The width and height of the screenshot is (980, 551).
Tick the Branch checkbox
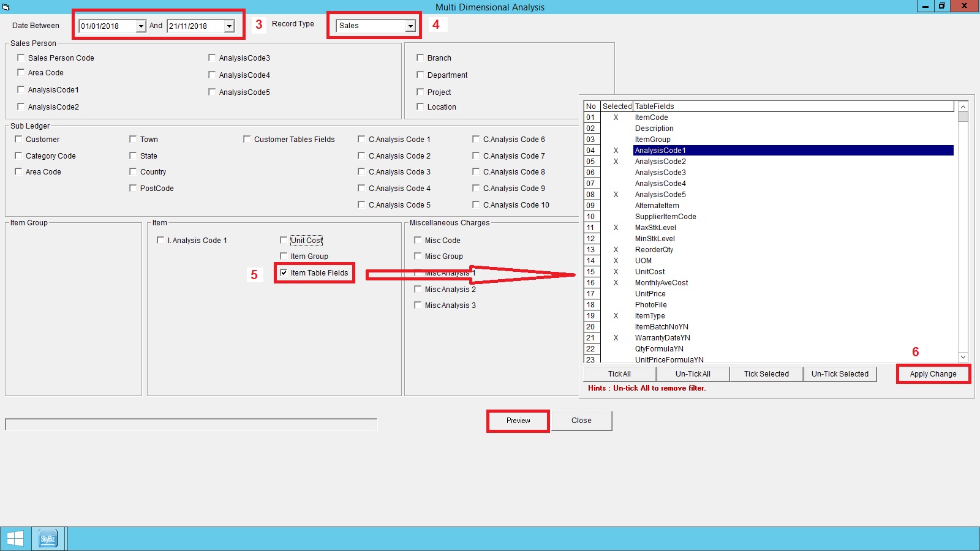tap(420, 58)
